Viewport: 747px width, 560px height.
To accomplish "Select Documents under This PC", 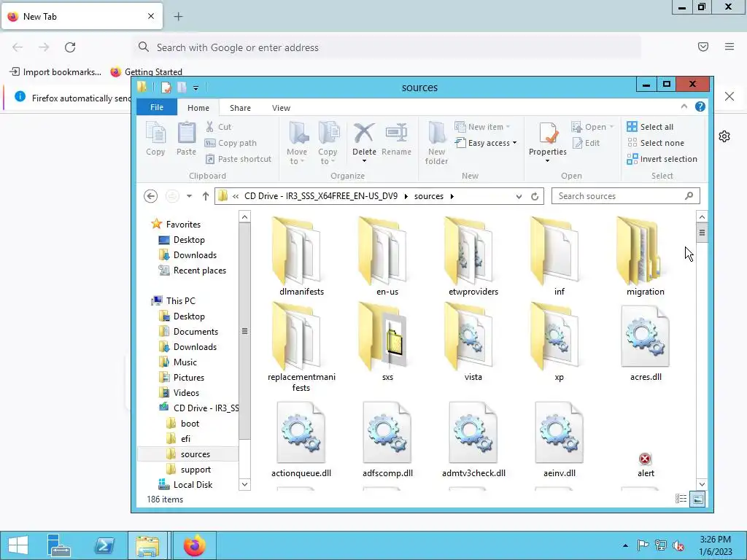I will coord(188,332).
